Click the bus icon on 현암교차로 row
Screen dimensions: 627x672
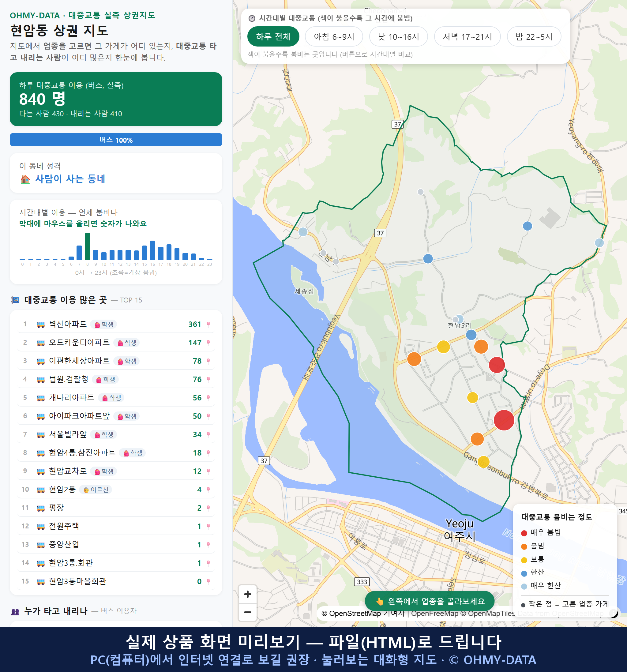(40, 471)
